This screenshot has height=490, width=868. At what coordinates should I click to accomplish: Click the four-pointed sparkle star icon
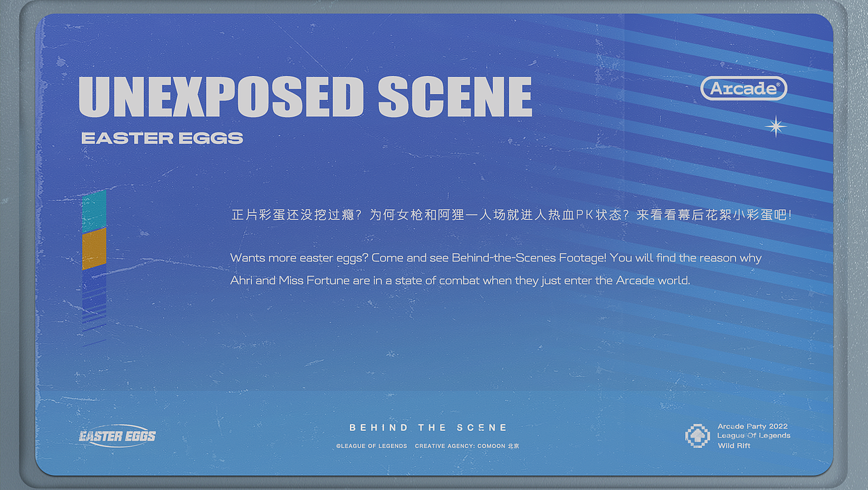(776, 126)
